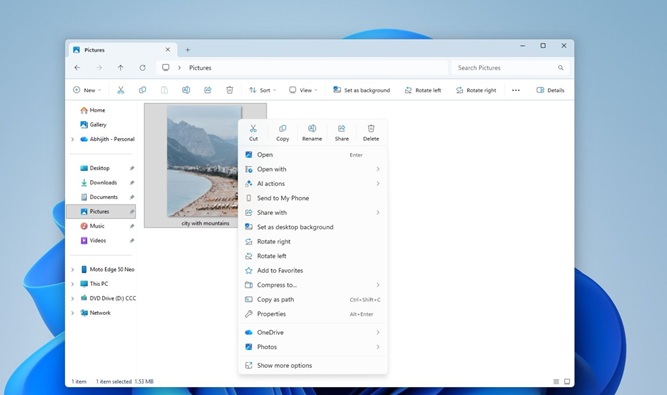Expand the DVD Drive (D:) node
This screenshot has height=395, width=667.
point(72,298)
